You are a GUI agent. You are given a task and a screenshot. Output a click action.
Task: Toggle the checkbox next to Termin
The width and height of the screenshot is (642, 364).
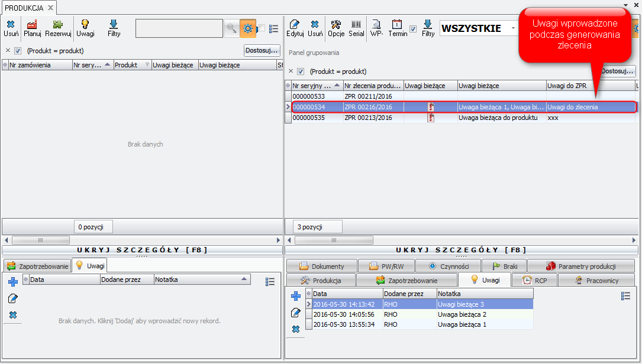(413, 28)
